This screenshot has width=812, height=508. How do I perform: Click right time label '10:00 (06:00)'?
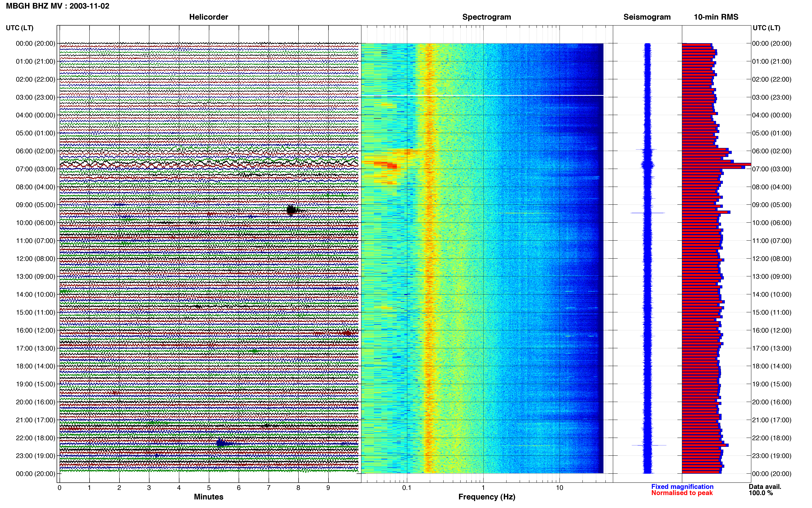[772, 223]
